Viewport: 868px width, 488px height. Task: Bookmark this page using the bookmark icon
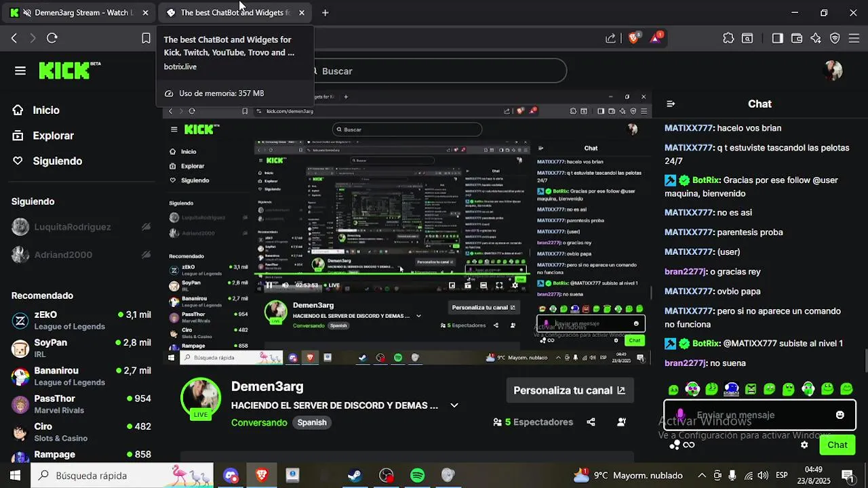click(x=146, y=38)
